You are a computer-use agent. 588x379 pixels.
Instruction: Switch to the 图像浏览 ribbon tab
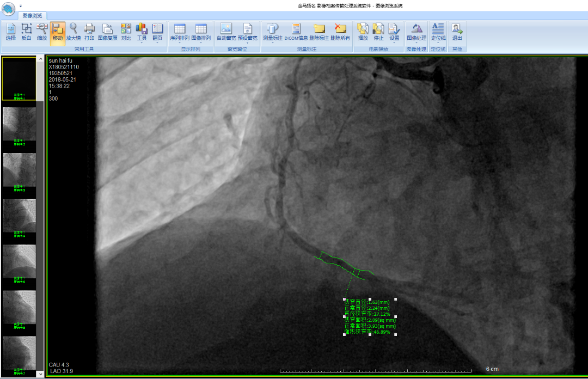coord(33,15)
